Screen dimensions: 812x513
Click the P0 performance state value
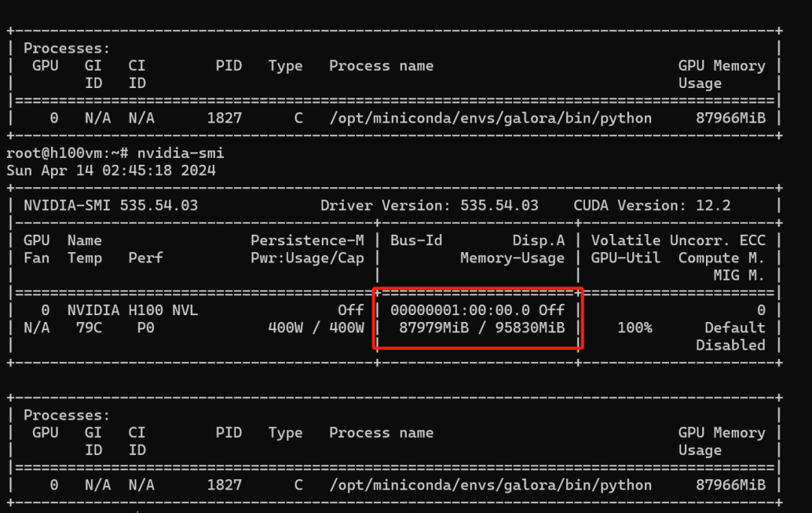[146, 327]
